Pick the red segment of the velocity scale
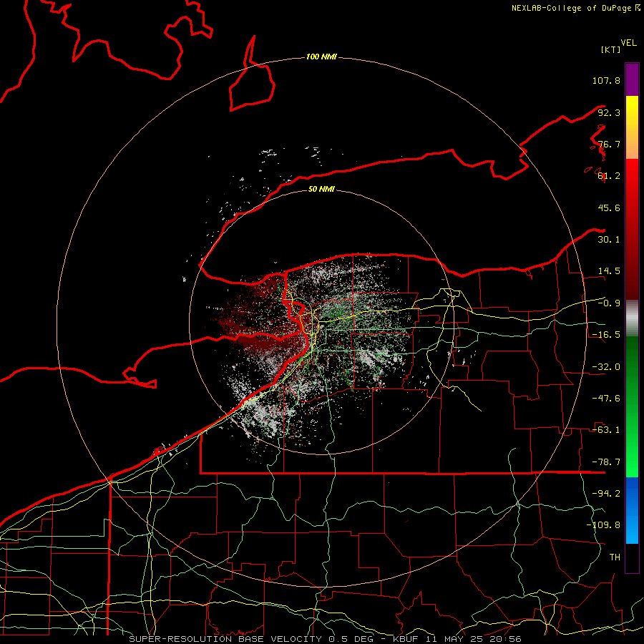Viewport: 644px width, 644px height. 632,229
